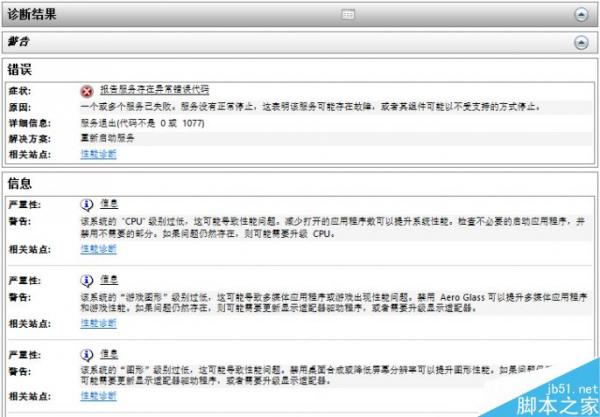The image size is (600, 417).
Task: Click the table icon in 诊断结果 header
Action: tap(347, 15)
